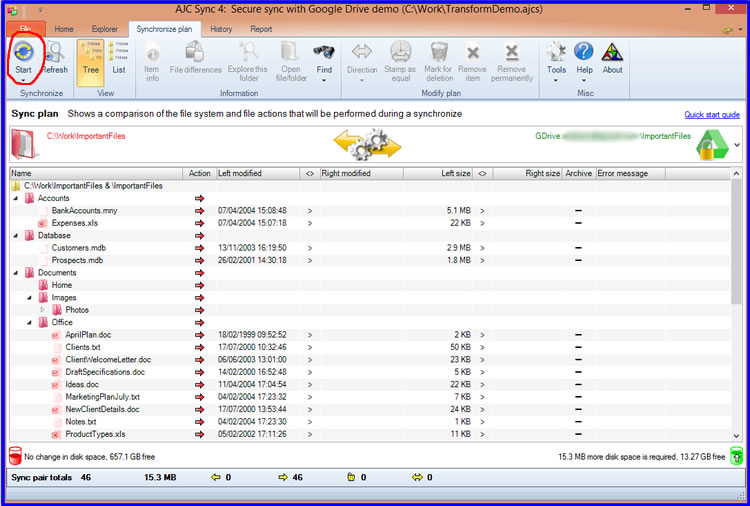This screenshot has height=506, width=750.
Task: Select NewClientDetails.doc
Action: coord(102,409)
